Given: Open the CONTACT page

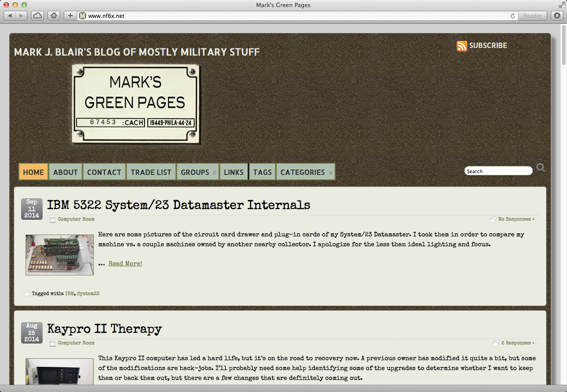Looking at the screenshot, I should (104, 172).
